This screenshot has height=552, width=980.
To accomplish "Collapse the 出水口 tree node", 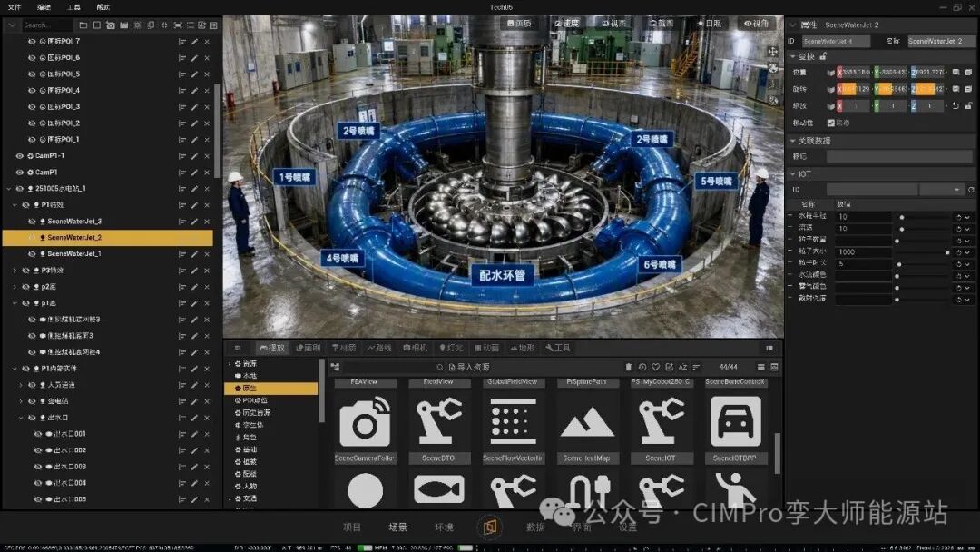I will click(x=21, y=418).
